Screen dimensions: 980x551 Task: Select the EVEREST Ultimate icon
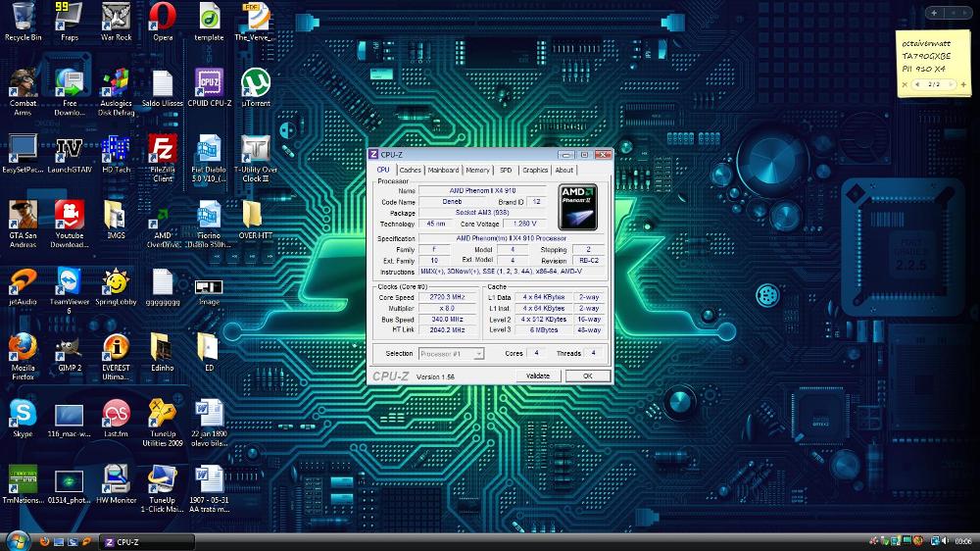(x=117, y=357)
